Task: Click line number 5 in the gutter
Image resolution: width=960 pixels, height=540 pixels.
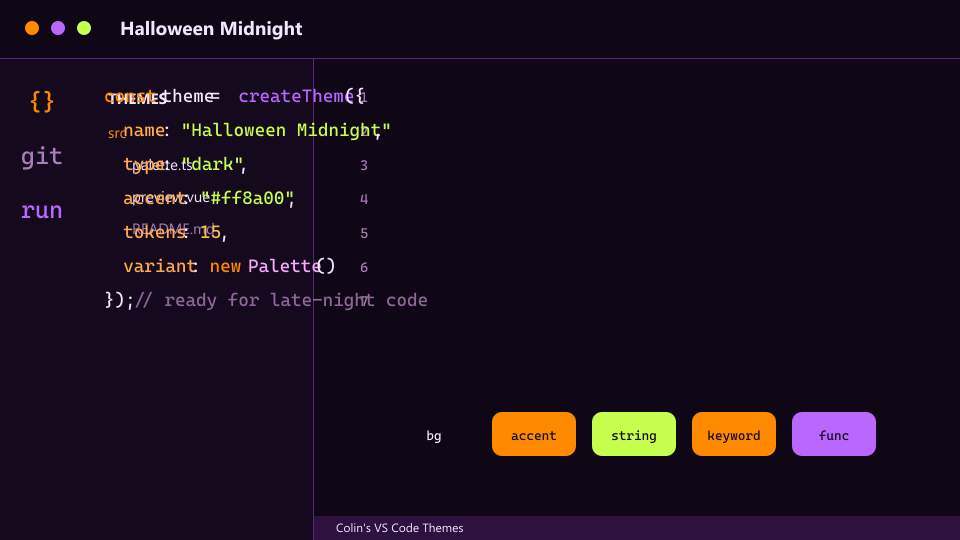Action: 364,233
